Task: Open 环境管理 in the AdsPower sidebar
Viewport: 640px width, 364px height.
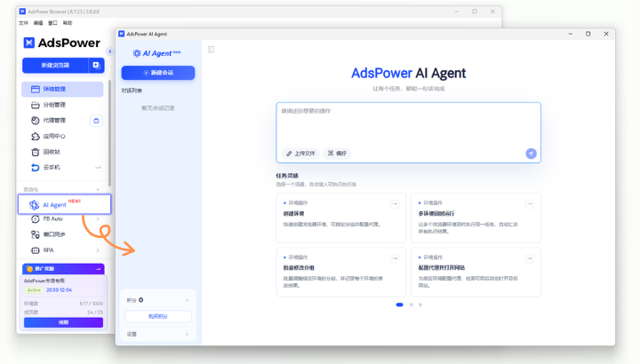Action: click(62, 90)
